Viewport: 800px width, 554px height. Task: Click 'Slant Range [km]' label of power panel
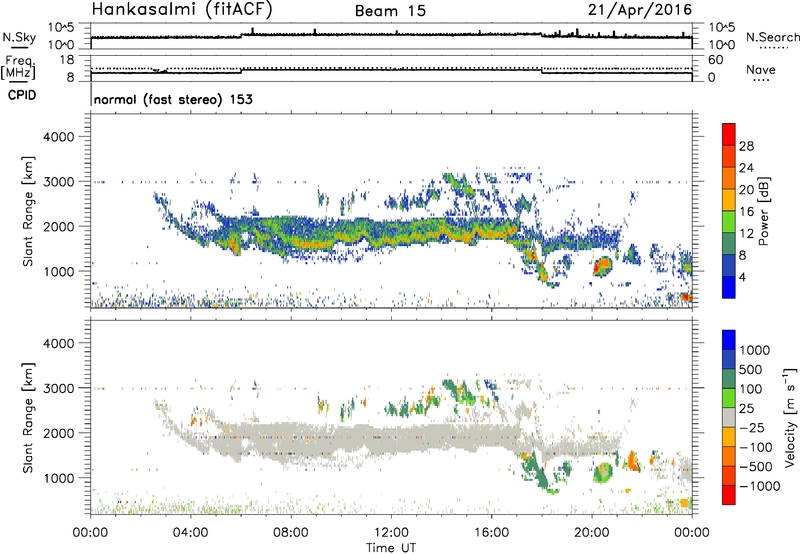[x=28, y=211]
